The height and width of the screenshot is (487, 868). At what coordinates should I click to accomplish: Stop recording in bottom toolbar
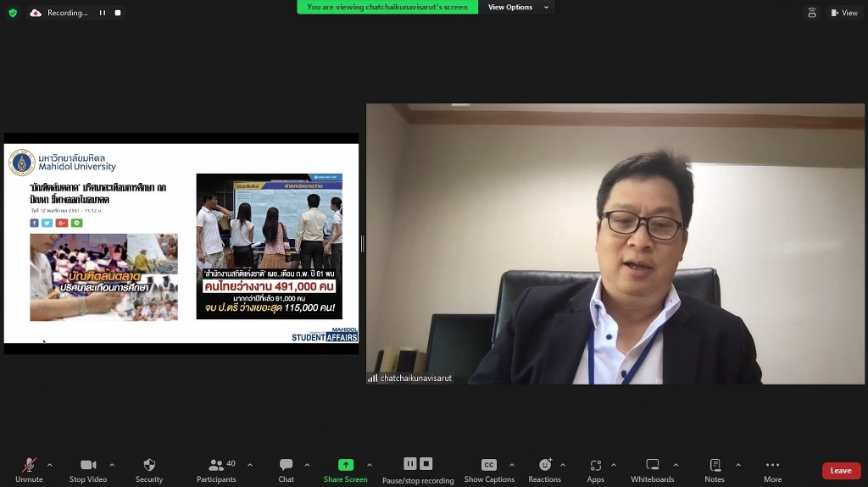coord(426,464)
